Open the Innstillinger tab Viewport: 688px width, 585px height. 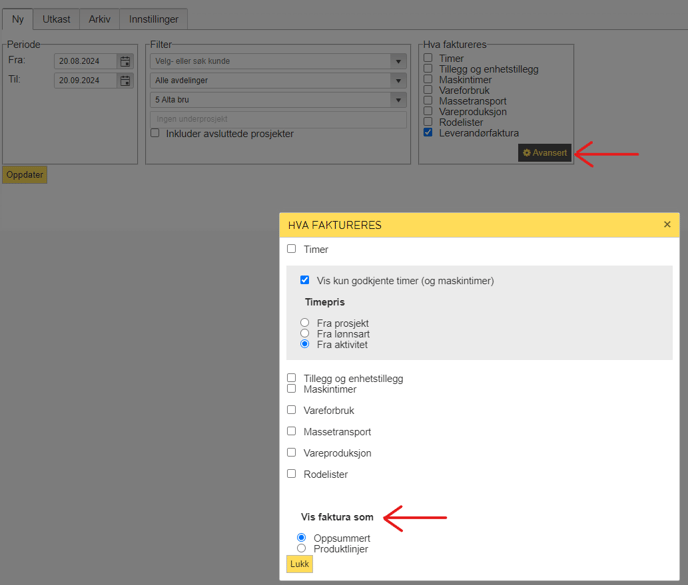(x=154, y=19)
